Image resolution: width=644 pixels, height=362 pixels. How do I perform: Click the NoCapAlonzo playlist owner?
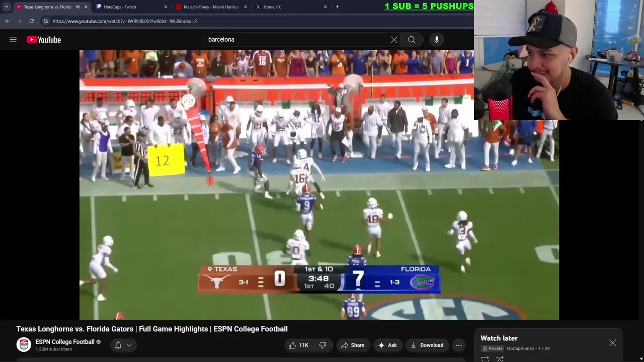[520, 348]
